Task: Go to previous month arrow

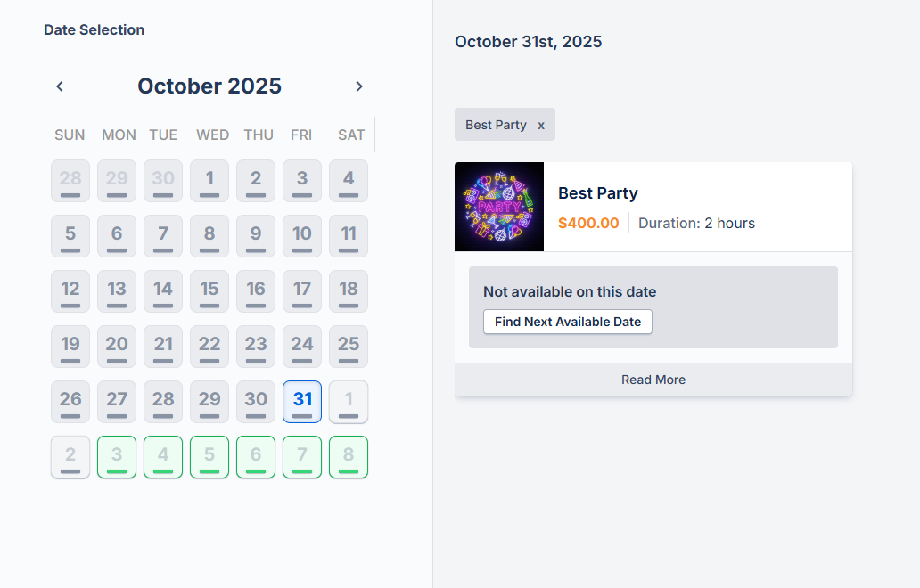Action: tap(60, 86)
